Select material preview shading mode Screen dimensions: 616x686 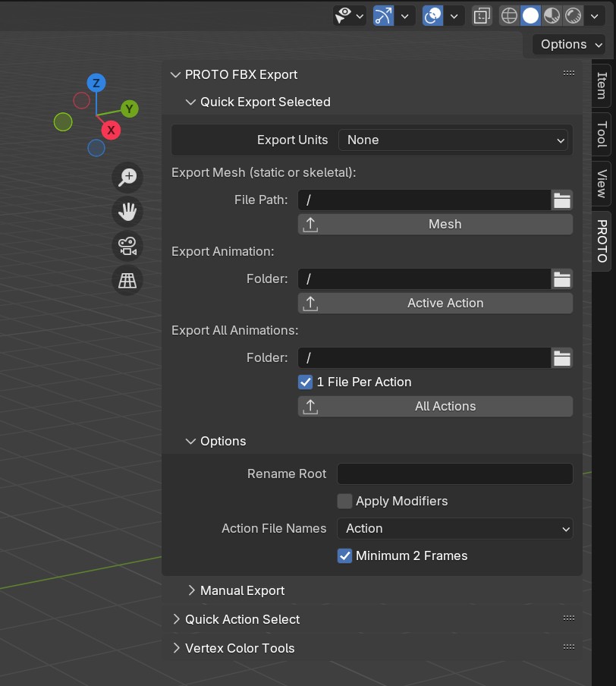[552, 16]
